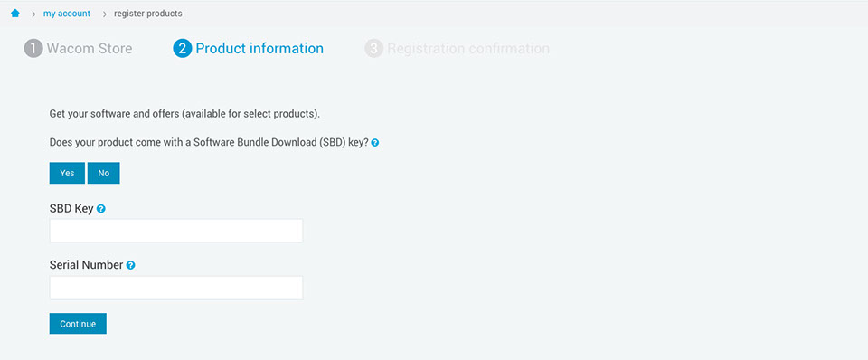Click the chevron after the home icon

33,14
